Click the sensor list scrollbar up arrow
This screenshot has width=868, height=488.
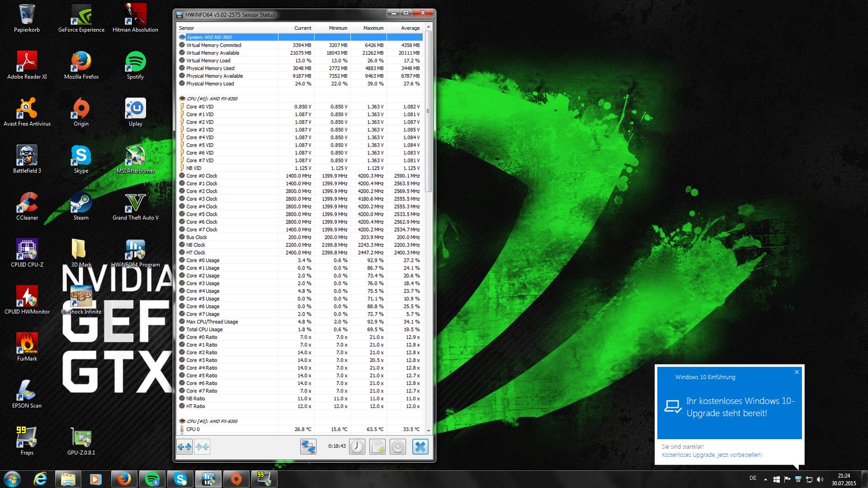pyautogui.click(x=428, y=27)
